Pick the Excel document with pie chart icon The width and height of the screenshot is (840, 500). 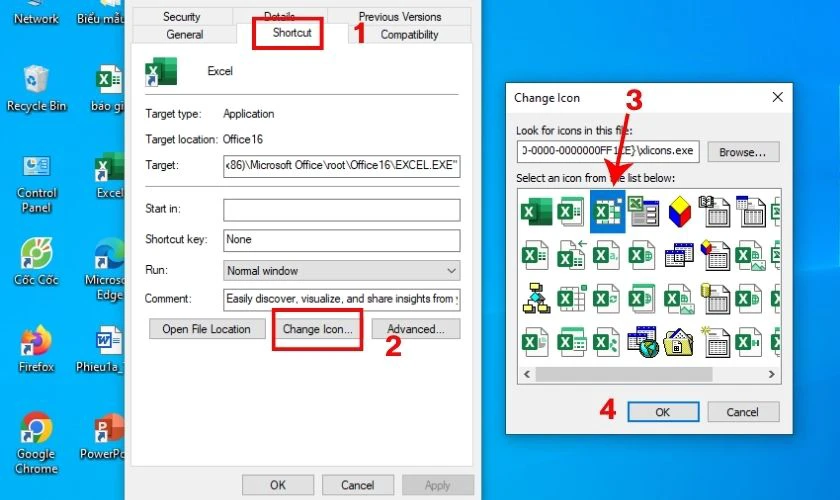tap(535, 341)
